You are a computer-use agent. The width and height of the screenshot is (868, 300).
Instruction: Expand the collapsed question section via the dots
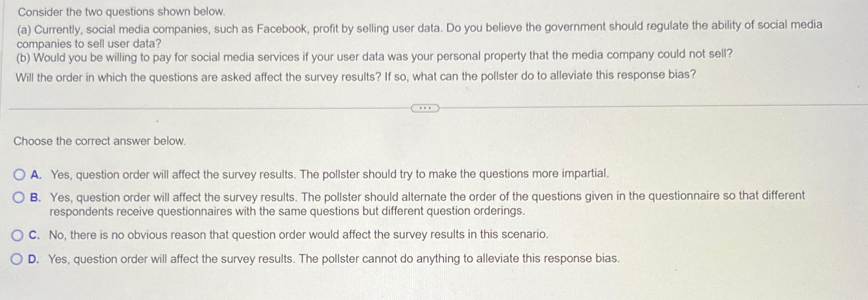[x=425, y=108]
